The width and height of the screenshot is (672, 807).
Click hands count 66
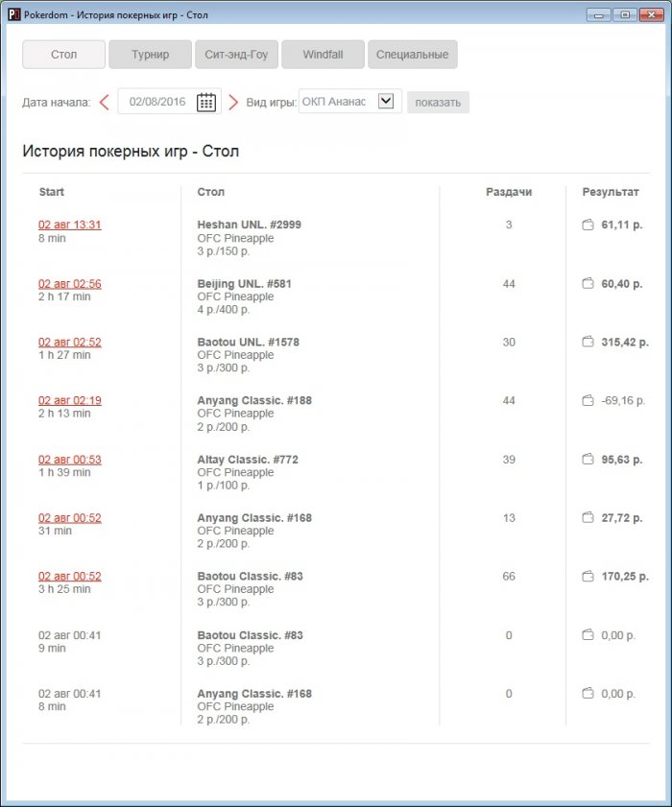[509, 577]
